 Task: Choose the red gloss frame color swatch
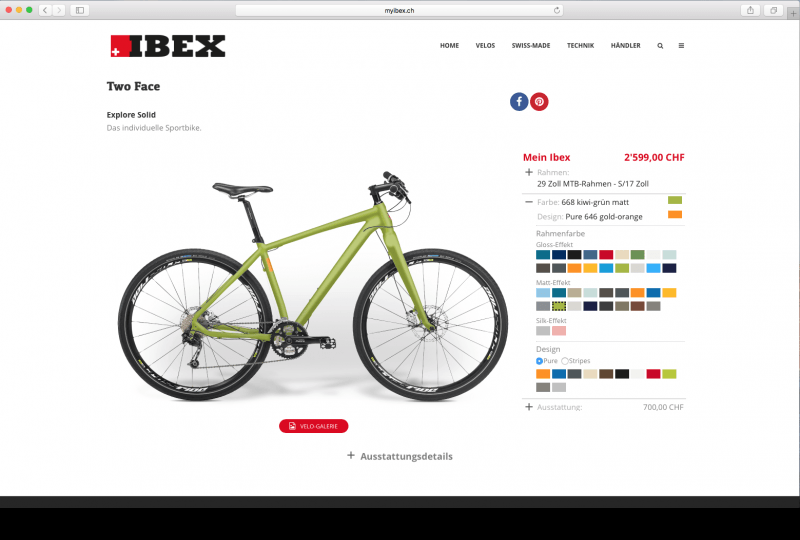(606, 255)
